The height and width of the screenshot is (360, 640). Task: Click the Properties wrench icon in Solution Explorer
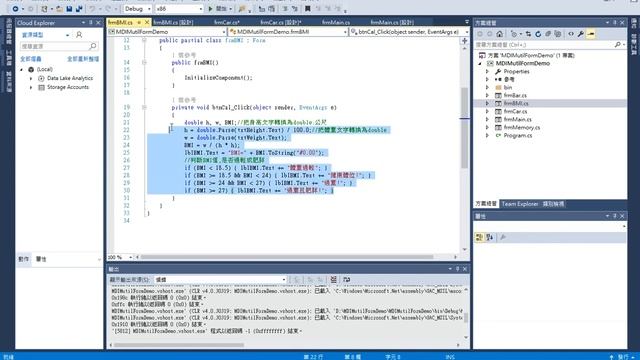pos(580,34)
